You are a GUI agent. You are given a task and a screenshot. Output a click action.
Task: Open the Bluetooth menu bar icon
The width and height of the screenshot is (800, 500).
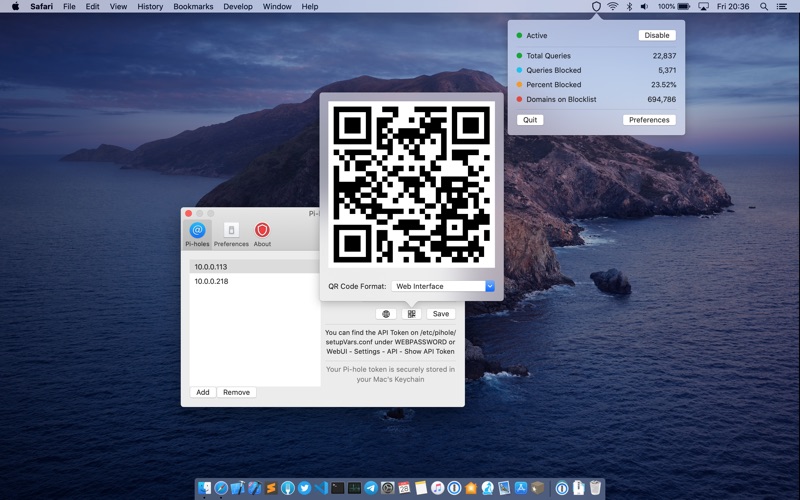pyautogui.click(x=629, y=7)
